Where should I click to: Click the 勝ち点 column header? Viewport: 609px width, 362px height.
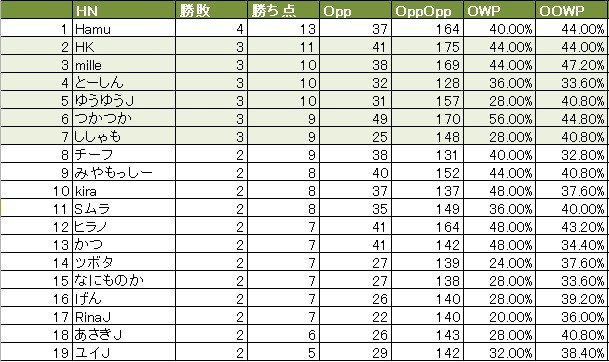(284, 10)
